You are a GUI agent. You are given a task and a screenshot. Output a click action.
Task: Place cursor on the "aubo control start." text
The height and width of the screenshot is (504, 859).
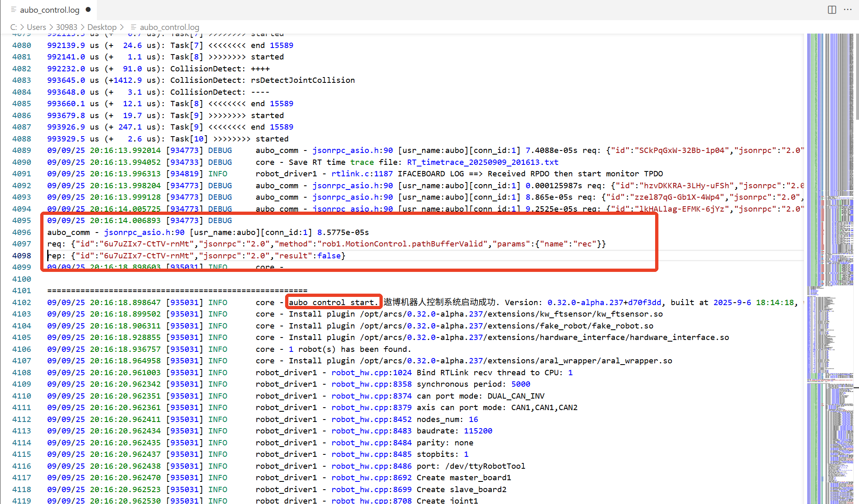click(333, 303)
